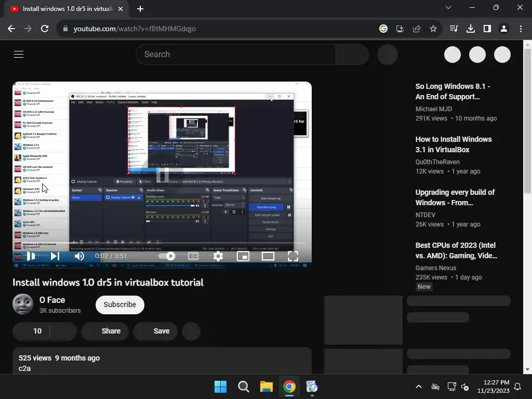Open Chrome three-dot menu
Image resolution: width=532 pixels, height=399 pixels.
[x=521, y=29]
